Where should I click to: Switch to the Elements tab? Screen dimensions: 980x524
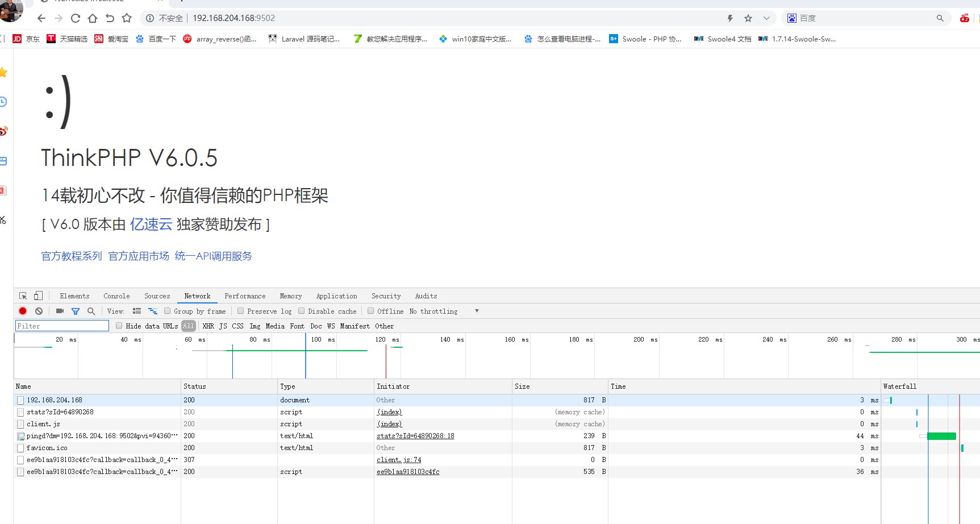tap(74, 296)
